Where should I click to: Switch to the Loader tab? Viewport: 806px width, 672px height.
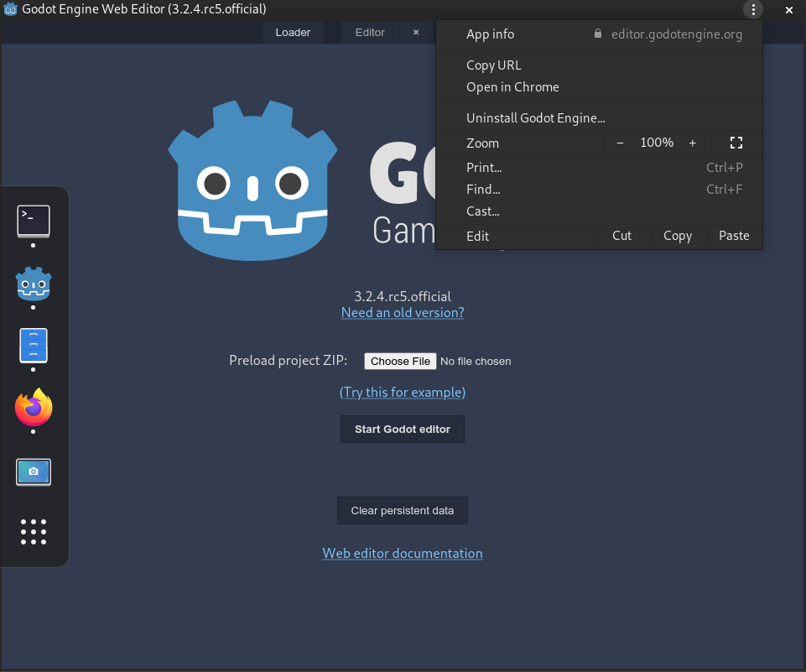293,33
